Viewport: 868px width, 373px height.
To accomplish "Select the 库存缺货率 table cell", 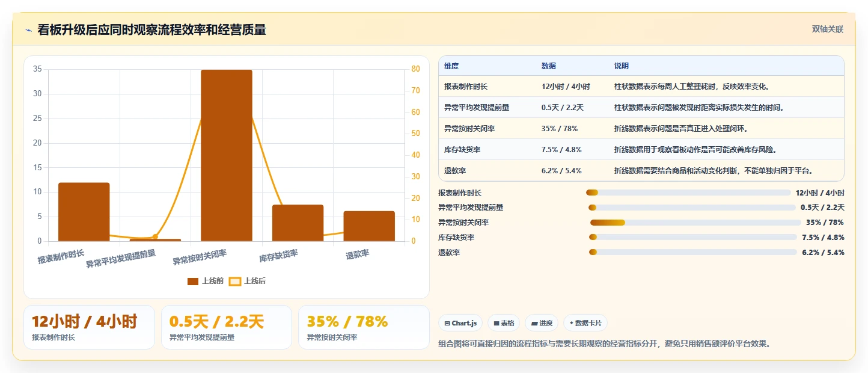I will (462, 150).
